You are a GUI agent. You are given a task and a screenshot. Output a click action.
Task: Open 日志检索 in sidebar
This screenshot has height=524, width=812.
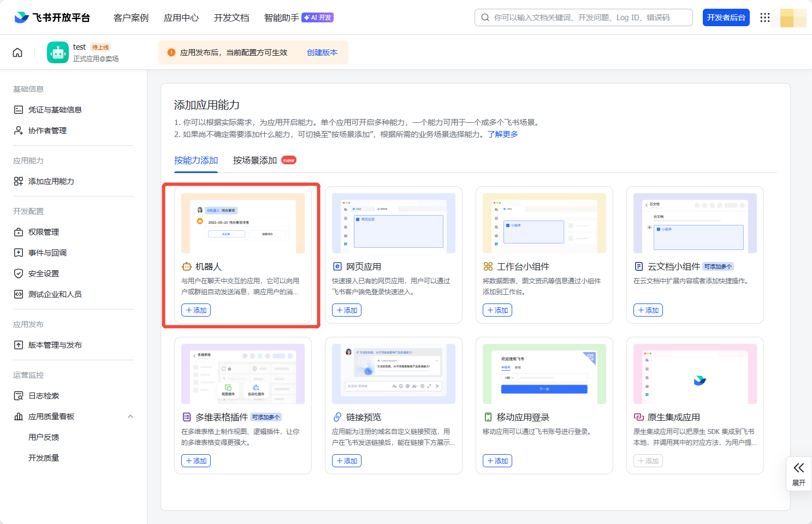coord(44,396)
